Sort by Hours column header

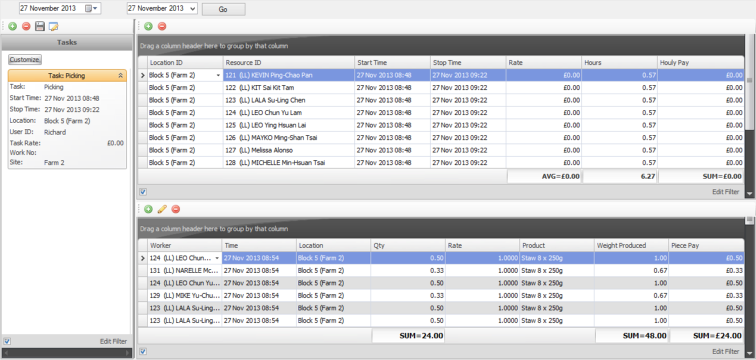620,63
